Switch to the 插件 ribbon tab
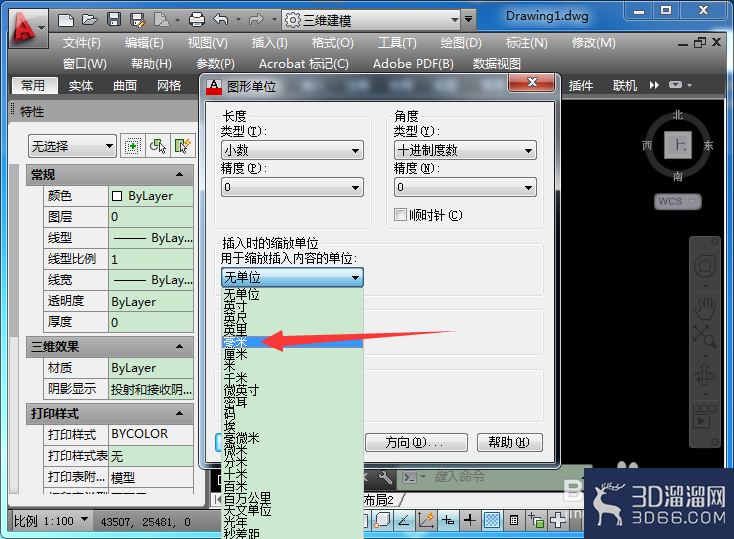The height and width of the screenshot is (539, 734). pos(581,85)
